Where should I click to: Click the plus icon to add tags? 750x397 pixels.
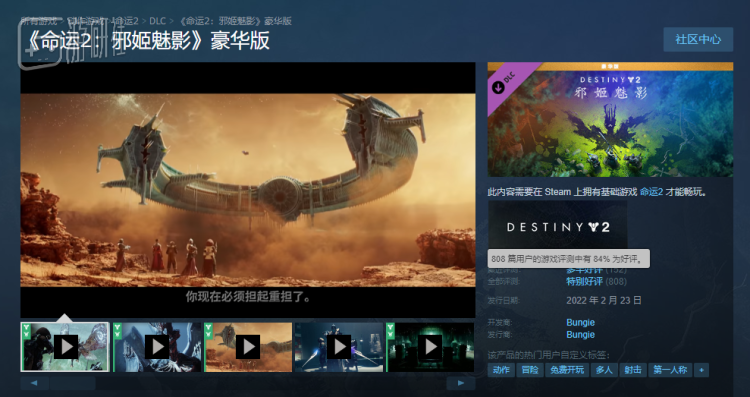702,370
